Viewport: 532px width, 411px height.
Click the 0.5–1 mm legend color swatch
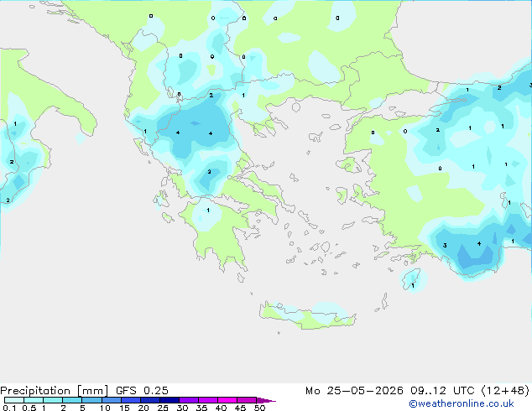click(x=34, y=400)
